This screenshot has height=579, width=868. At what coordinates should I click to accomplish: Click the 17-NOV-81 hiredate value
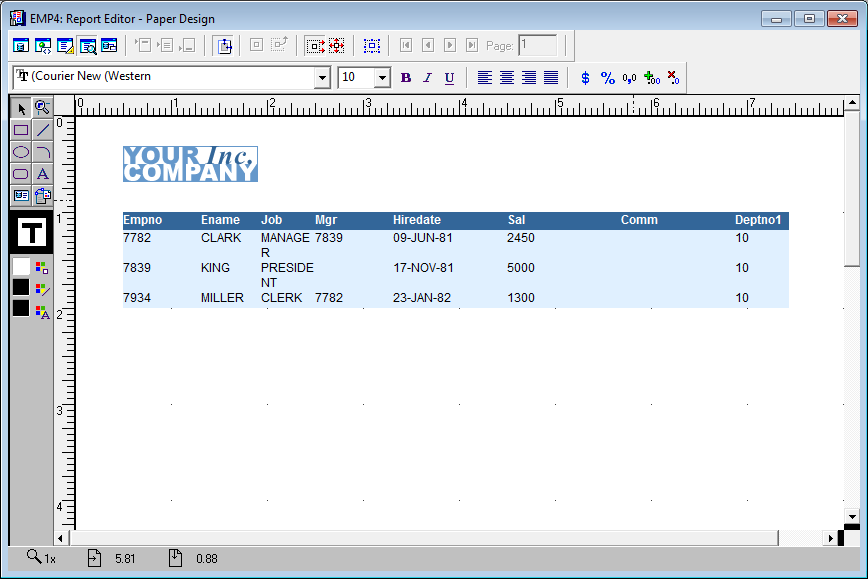point(423,268)
